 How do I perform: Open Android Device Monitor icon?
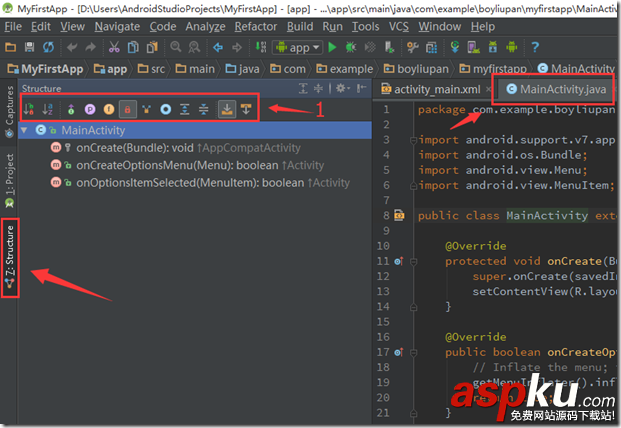[x=512, y=48]
